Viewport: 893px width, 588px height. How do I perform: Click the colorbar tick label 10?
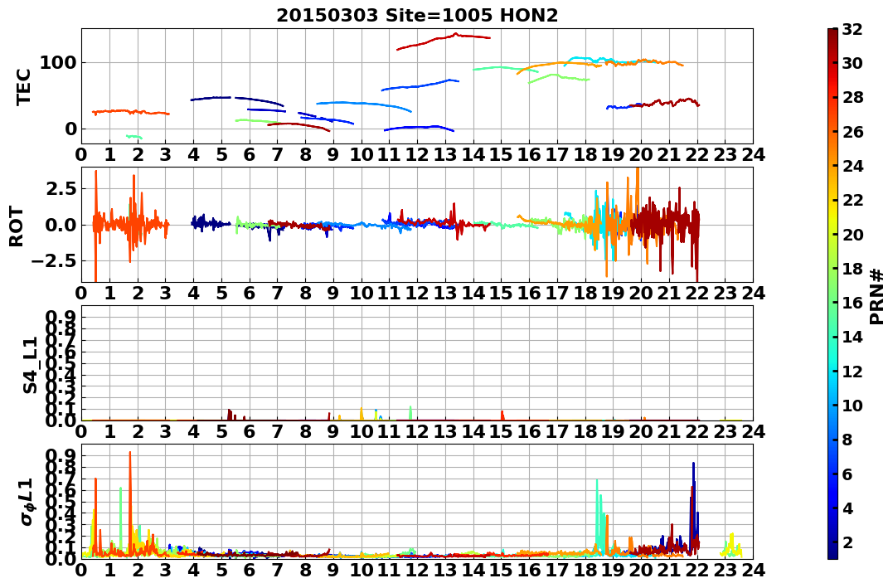(x=852, y=405)
